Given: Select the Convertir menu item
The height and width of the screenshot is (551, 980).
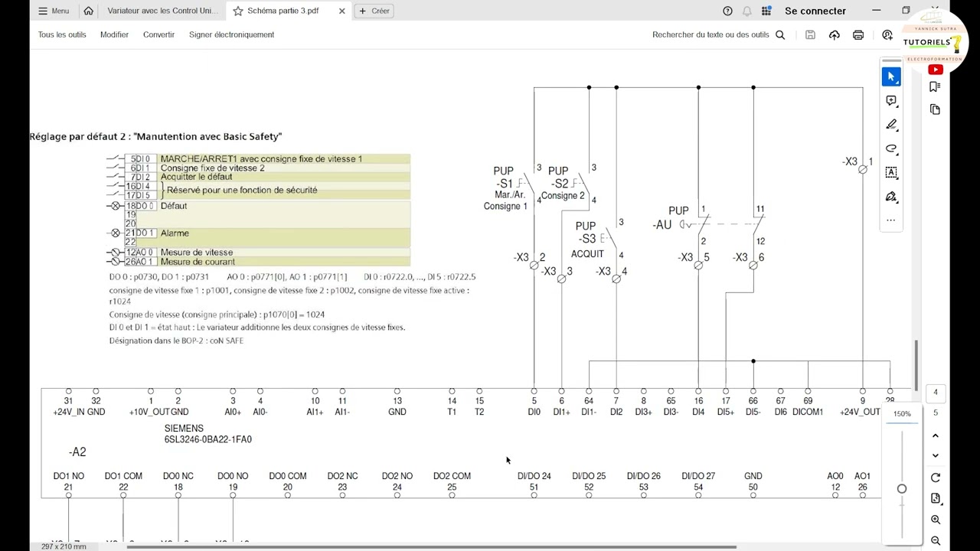Looking at the screenshot, I should tap(158, 34).
